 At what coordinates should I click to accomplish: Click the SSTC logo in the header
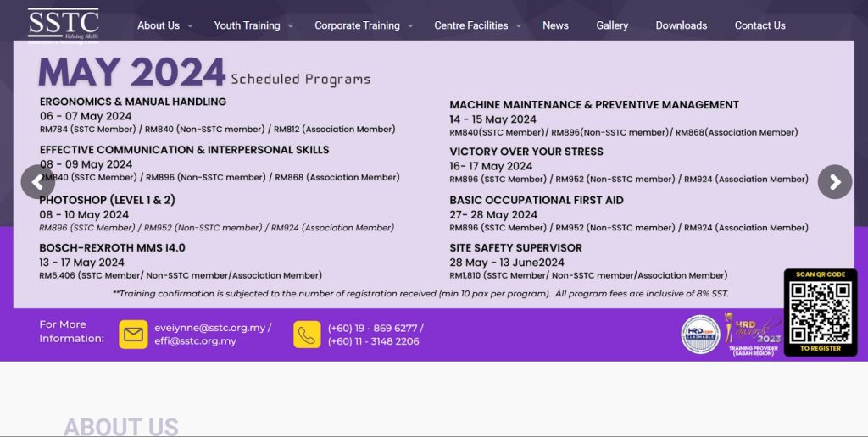pos(63,25)
